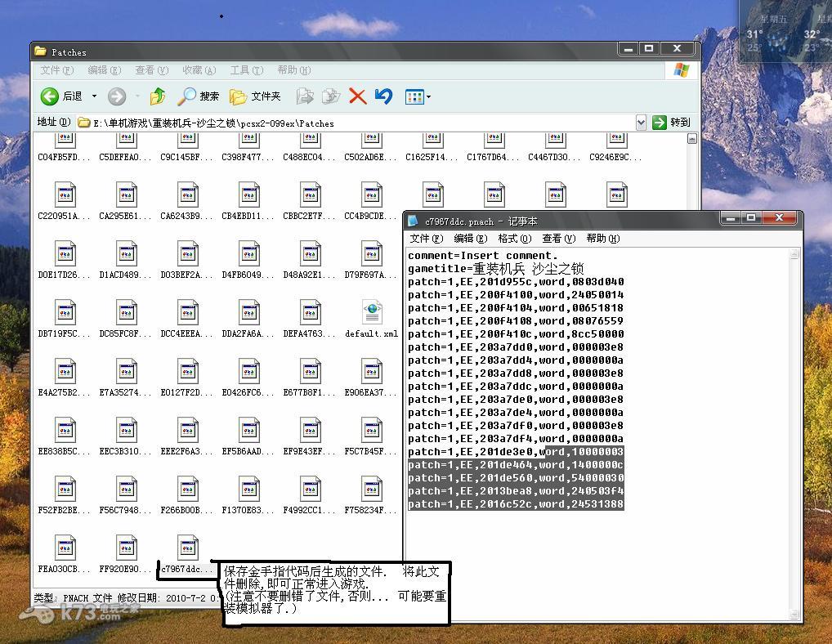The image size is (832, 644).
Task: Select the FF920E90 file icon
Action: [x=126, y=548]
